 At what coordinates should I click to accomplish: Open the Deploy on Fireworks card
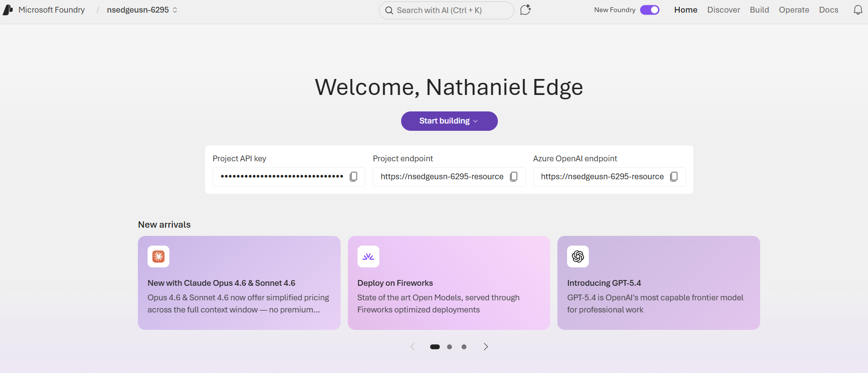(449, 283)
